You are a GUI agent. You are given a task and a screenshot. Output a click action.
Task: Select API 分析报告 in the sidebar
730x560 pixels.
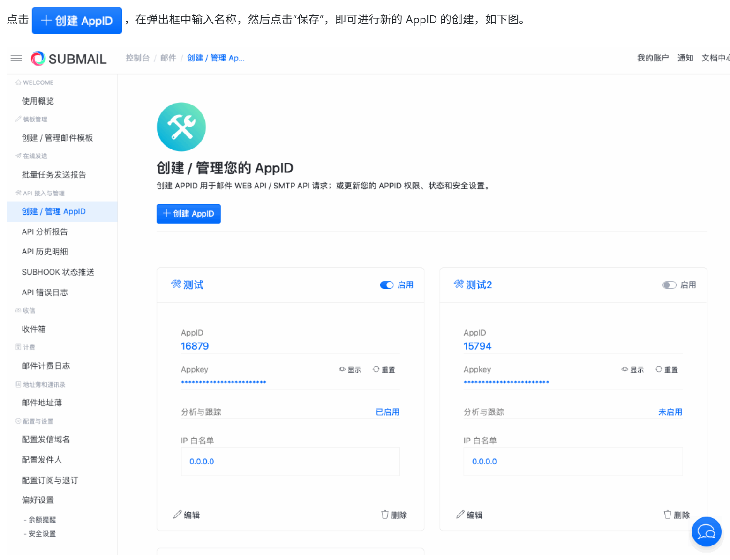(45, 232)
